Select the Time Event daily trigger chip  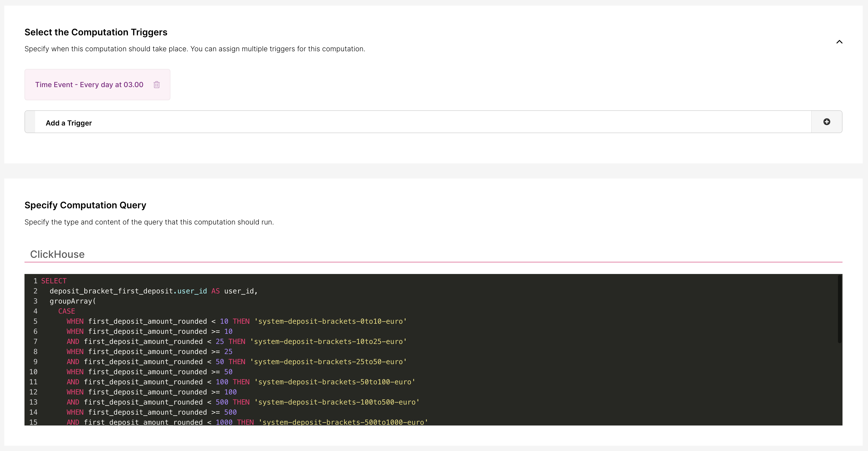tap(89, 85)
